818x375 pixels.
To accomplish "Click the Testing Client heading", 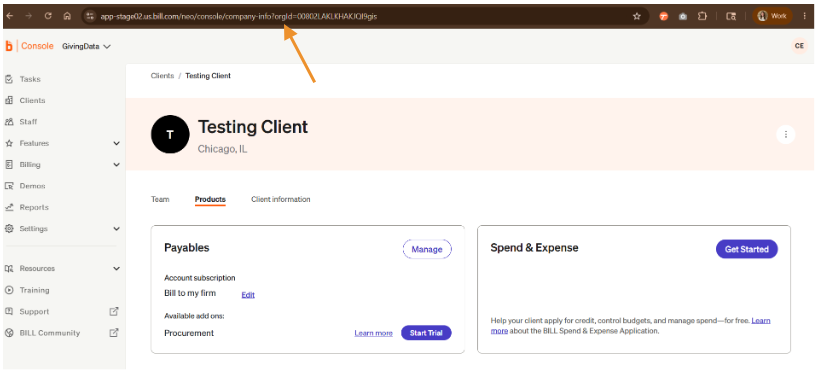I will [x=252, y=127].
